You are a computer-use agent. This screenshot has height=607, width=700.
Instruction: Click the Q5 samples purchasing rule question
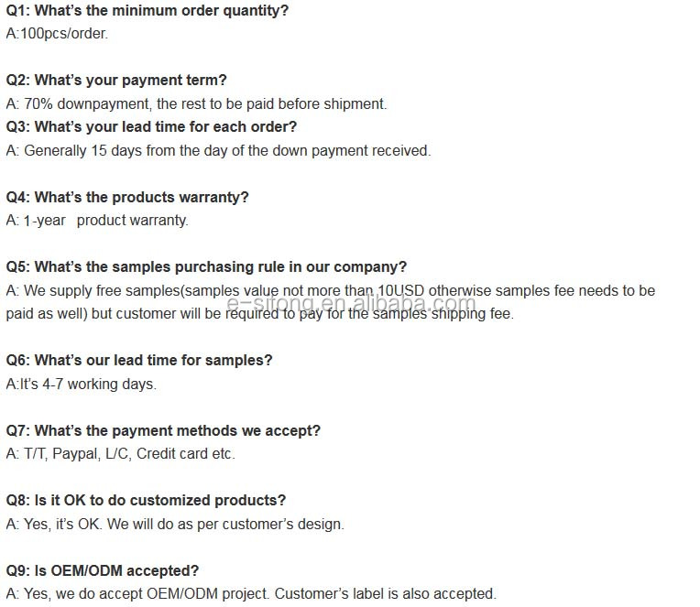coord(206,267)
